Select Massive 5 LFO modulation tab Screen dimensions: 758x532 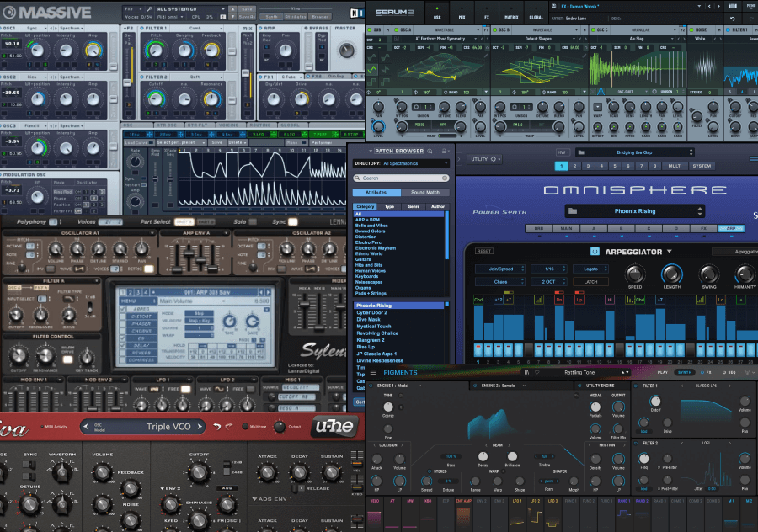point(260,135)
